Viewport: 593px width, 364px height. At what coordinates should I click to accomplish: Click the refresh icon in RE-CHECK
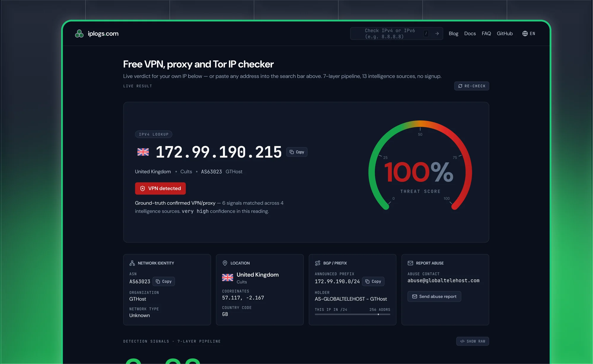coord(460,86)
